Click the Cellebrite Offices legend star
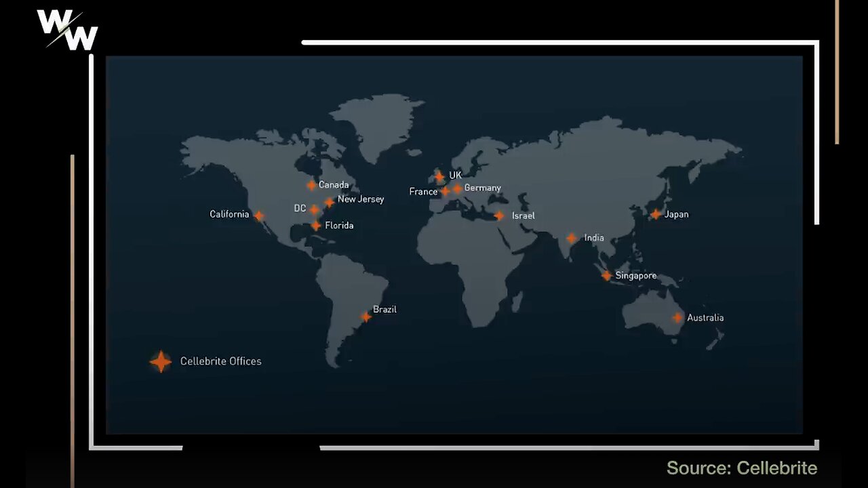 (161, 361)
